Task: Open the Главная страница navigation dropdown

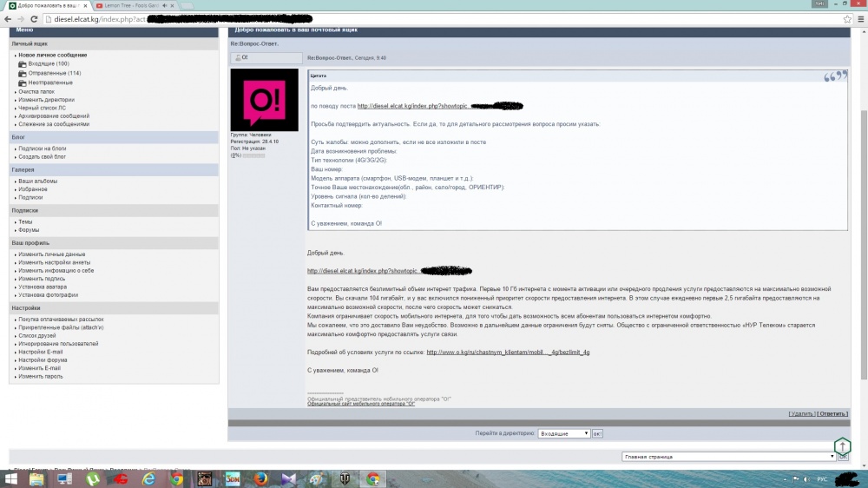Action: (728, 457)
